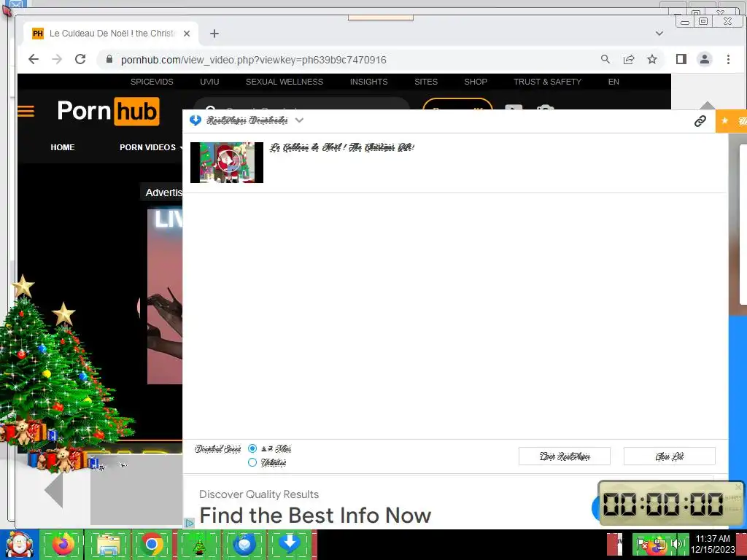Bookmark this page with the star icon
The width and height of the screenshot is (747, 560).
tap(651, 59)
